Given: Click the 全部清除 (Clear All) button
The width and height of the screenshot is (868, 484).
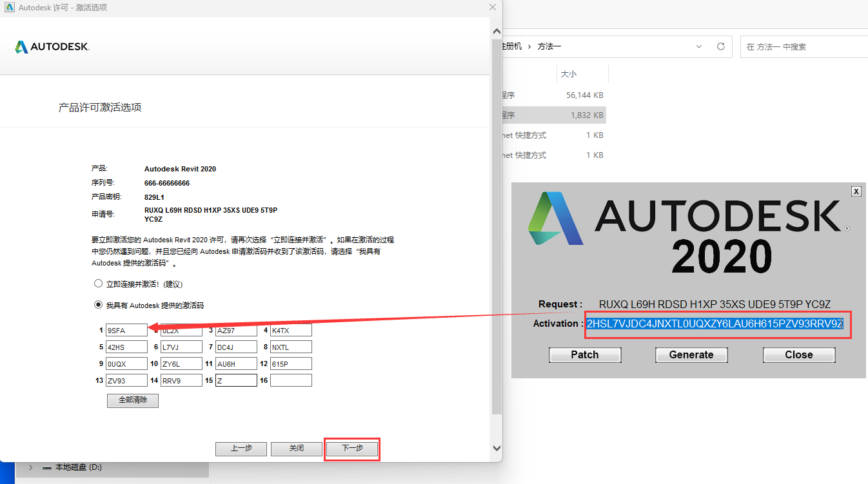Looking at the screenshot, I should 132,400.
